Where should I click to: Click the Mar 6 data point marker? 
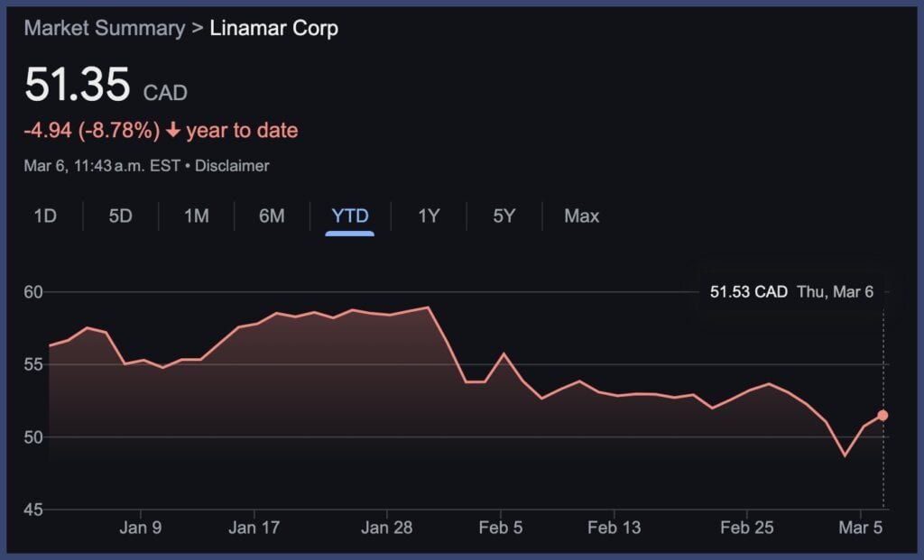pos(882,415)
